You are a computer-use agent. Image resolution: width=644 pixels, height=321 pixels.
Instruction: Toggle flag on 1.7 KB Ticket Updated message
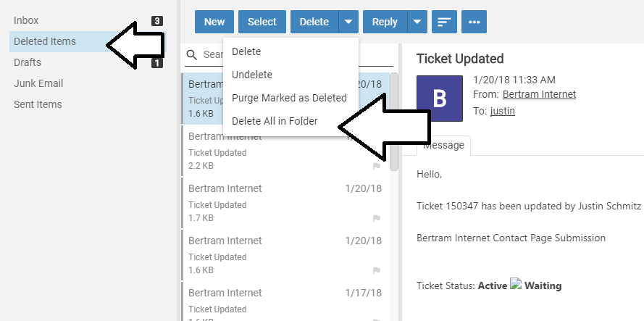(x=376, y=218)
